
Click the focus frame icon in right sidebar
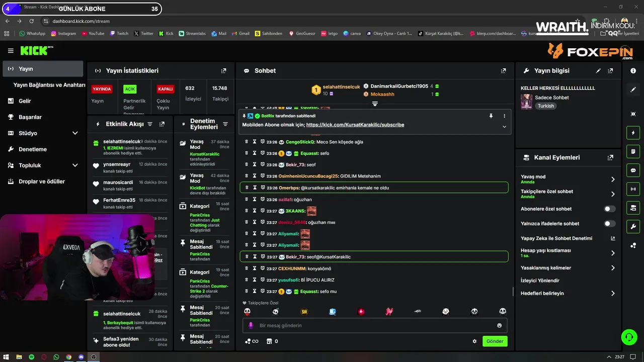coord(633,114)
